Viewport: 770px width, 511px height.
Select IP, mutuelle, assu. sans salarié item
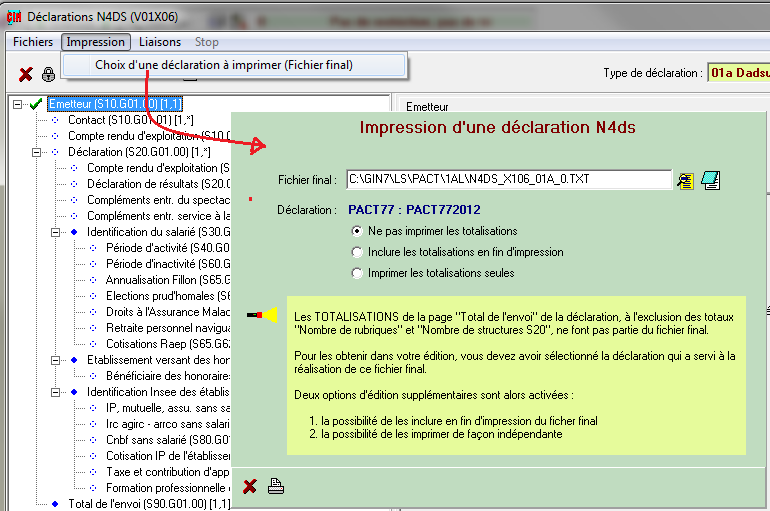168,408
